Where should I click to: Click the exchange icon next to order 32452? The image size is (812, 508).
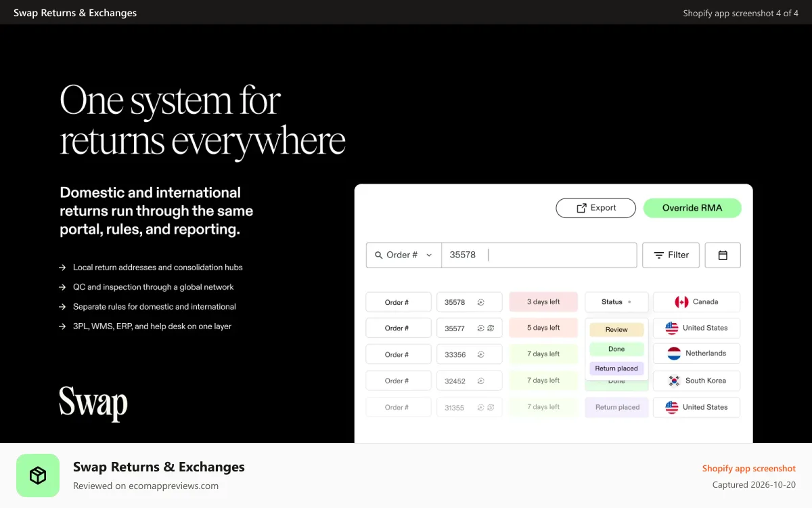481,381
